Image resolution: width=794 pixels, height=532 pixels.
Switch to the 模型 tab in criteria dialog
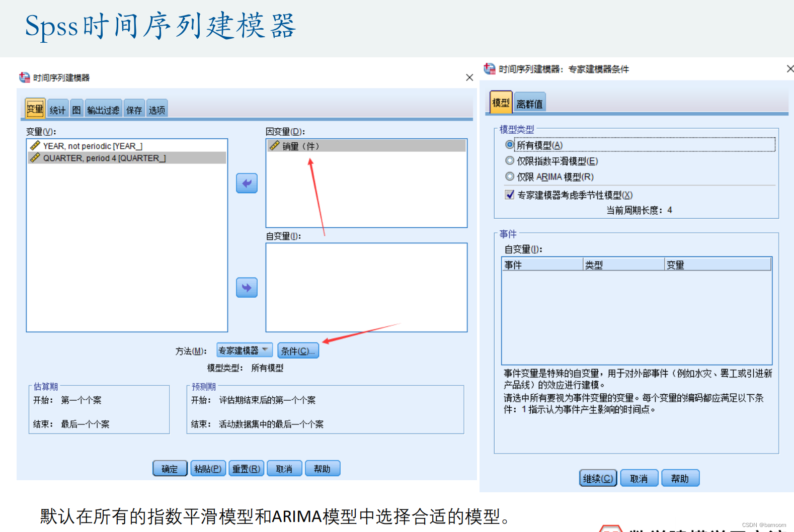pos(501,102)
